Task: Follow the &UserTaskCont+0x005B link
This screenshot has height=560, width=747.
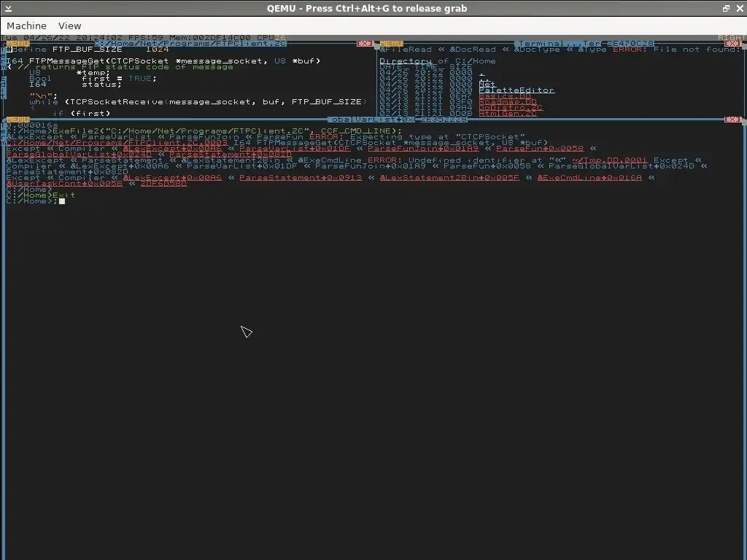Action: pyautogui.click(x=65, y=183)
